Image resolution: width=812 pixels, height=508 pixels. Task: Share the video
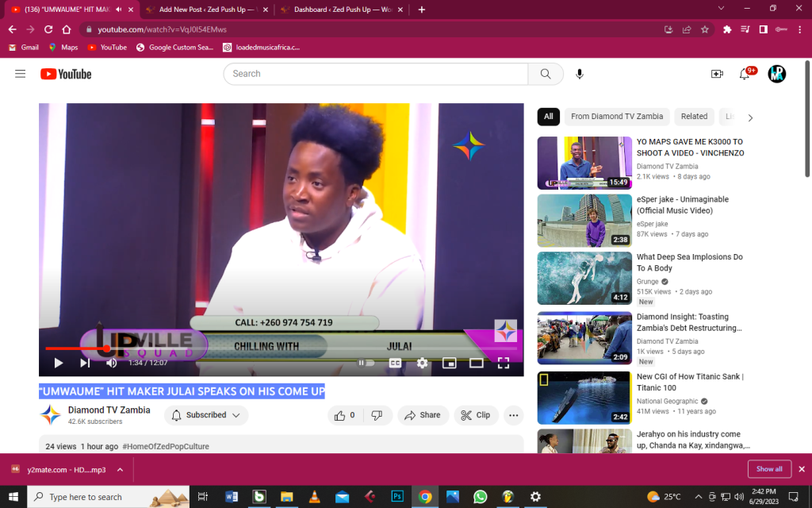(423, 415)
